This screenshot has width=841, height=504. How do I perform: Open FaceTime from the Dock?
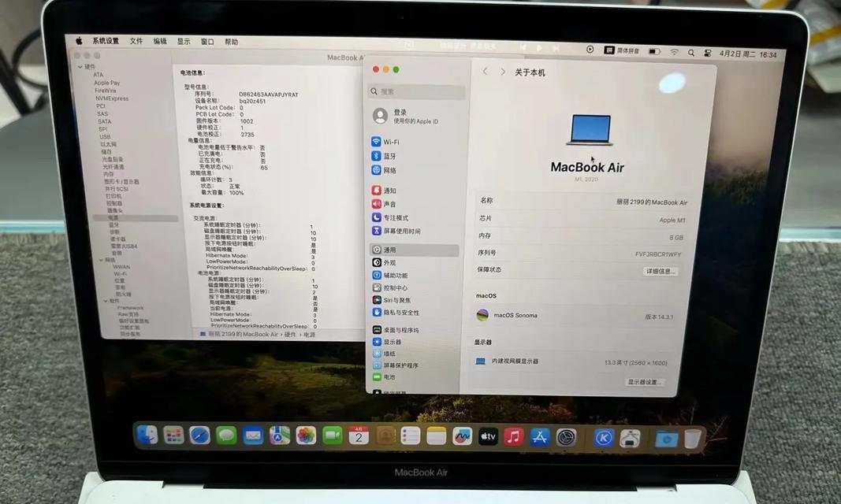pos(333,436)
